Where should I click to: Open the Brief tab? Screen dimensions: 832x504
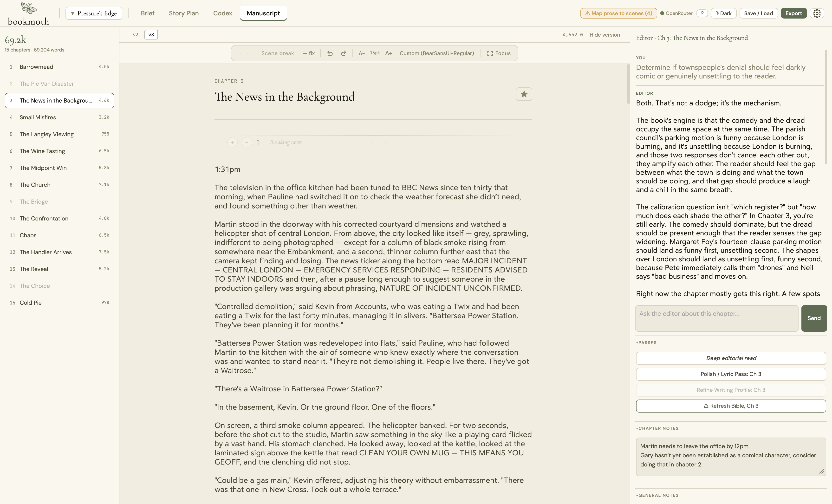coord(148,13)
